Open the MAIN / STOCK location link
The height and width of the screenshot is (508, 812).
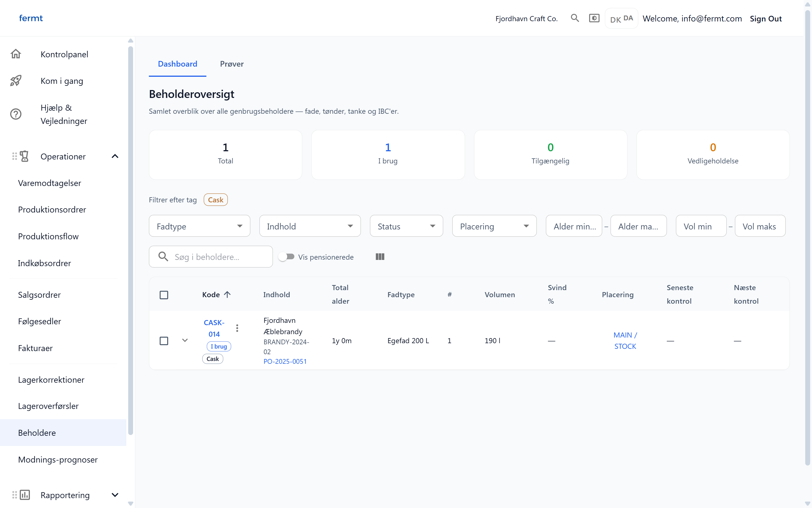click(625, 341)
